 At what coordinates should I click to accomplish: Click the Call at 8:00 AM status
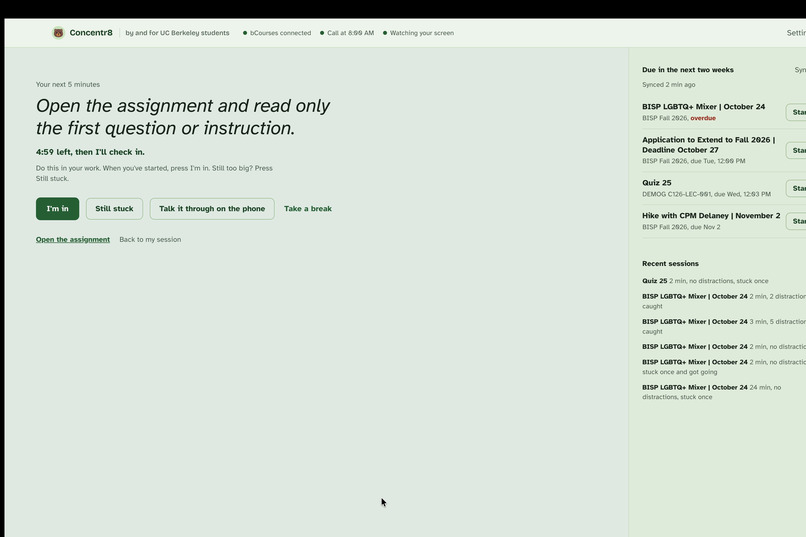click(x=347, y=33)
